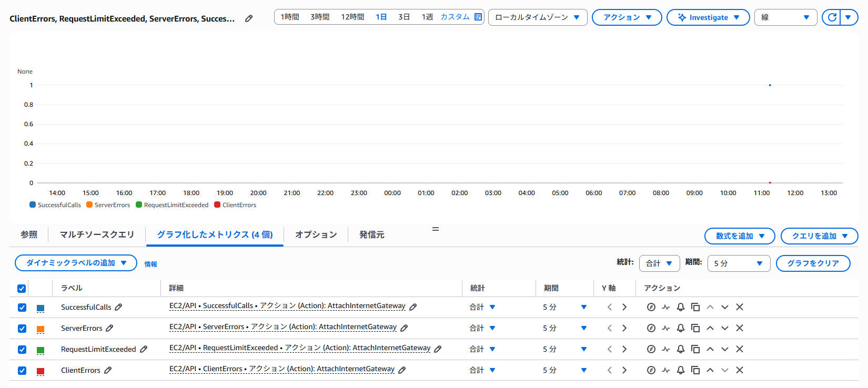Open the 統計 dropdown in ServerErrors row
This screenshot has height=388, width=868.
click(482, 328)
